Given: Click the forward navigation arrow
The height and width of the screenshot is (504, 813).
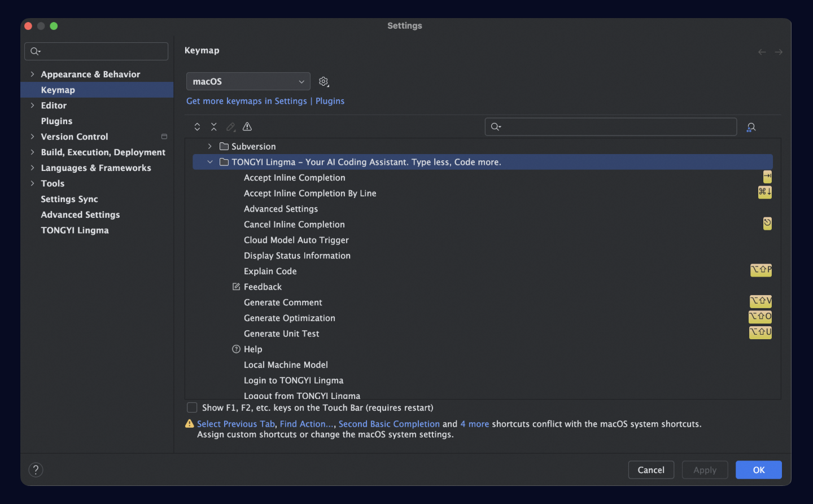Looking at the screenshot, I should (x=779, y=52).
